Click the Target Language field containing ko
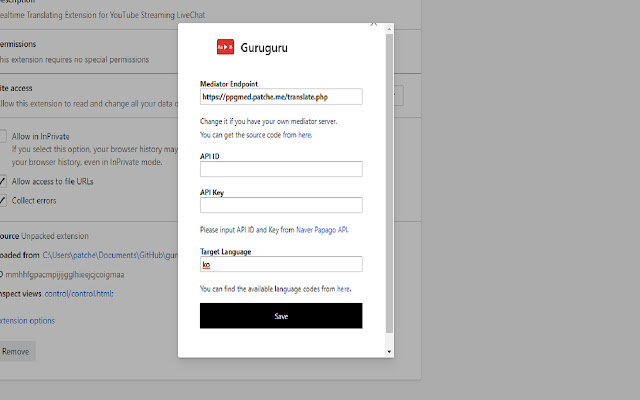This screenshot has width=640, height=400. coord(281,264)
